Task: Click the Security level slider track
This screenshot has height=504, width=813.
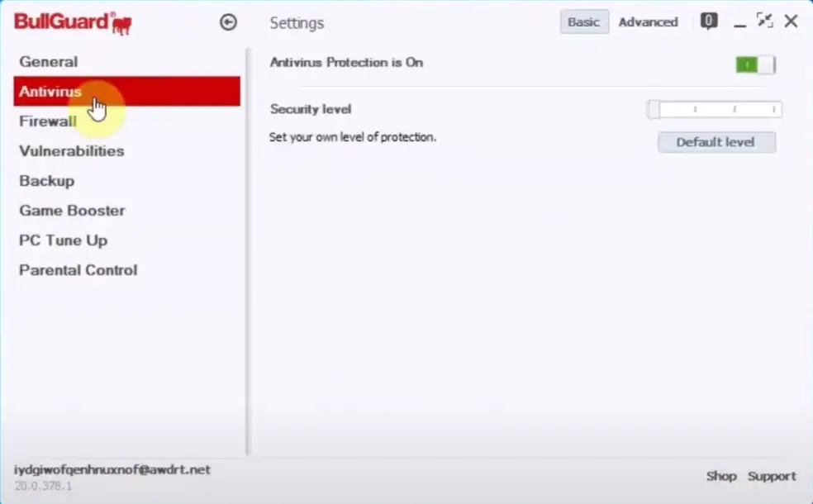Action: (x=715, y=109)
